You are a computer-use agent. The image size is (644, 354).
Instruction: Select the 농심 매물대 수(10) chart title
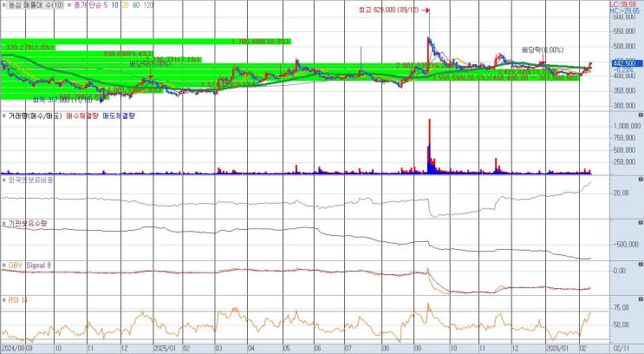click(x=36, y=5)
